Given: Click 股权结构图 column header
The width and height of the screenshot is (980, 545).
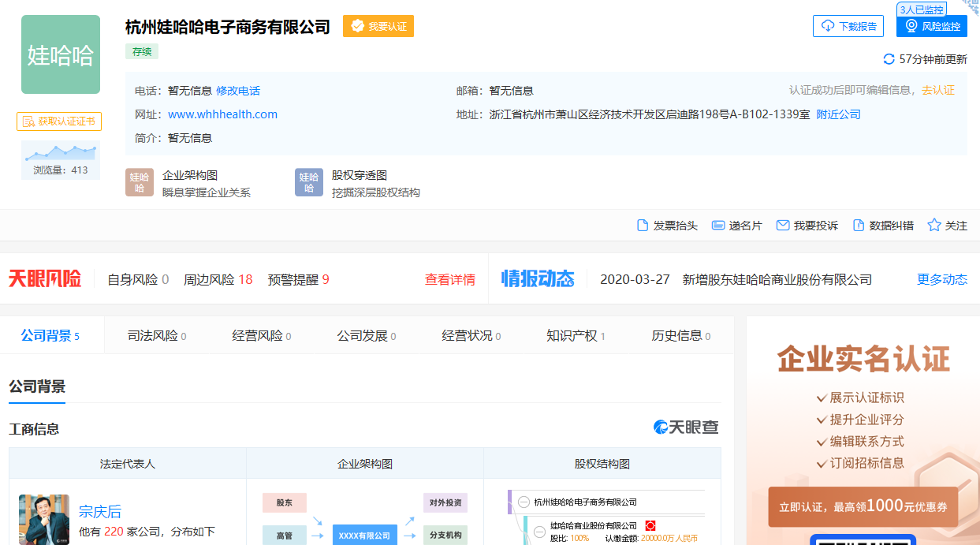Looking at the screenshot, I should click(x=602, y=464).
